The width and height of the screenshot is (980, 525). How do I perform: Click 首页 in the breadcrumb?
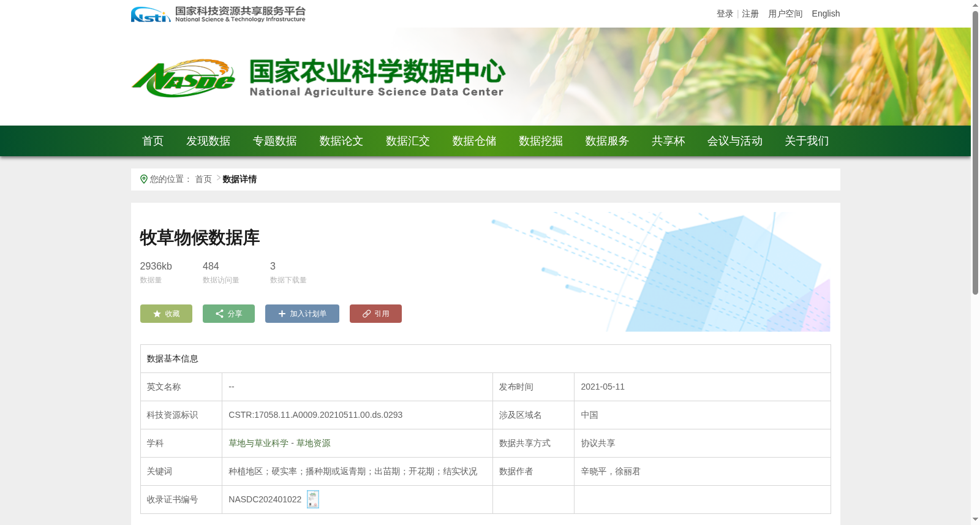203,179
